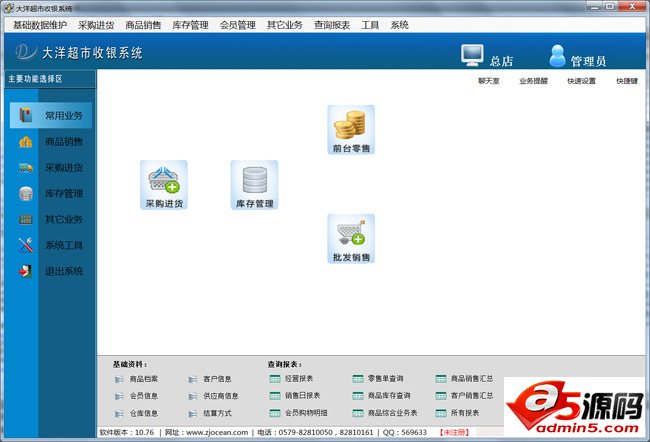Open 结算方式 under 基础资料
This screenshot has height=442, width=650.
point(210,413)
